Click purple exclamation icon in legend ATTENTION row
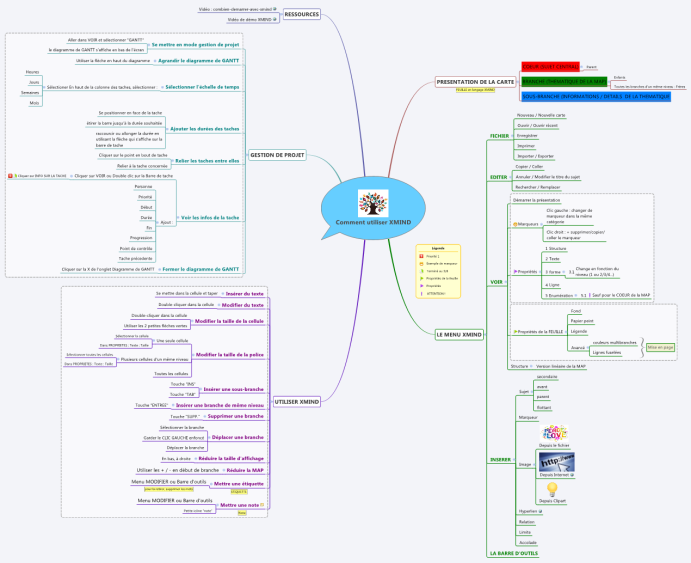This screenshot has height=563, width=691. click(x=421, y=293)
